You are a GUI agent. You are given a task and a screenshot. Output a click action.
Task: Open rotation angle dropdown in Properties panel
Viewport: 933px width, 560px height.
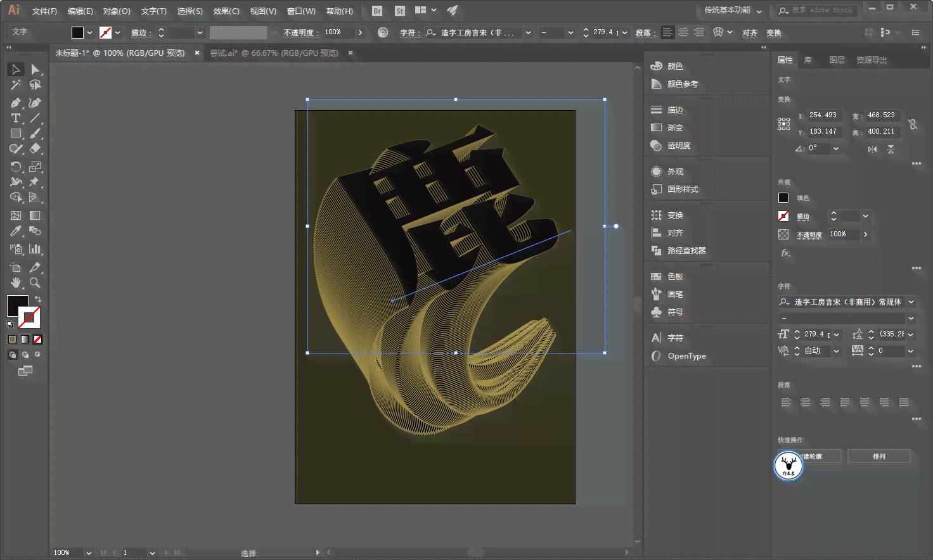click(x=836, y=148)
